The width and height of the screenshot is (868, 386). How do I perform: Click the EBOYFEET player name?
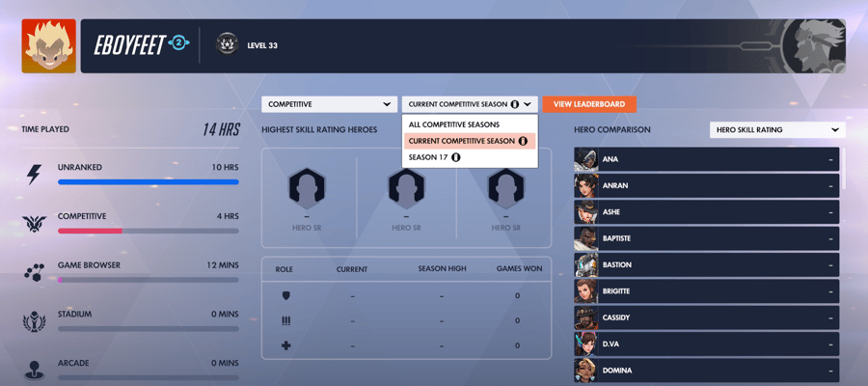tap(129, 45)
